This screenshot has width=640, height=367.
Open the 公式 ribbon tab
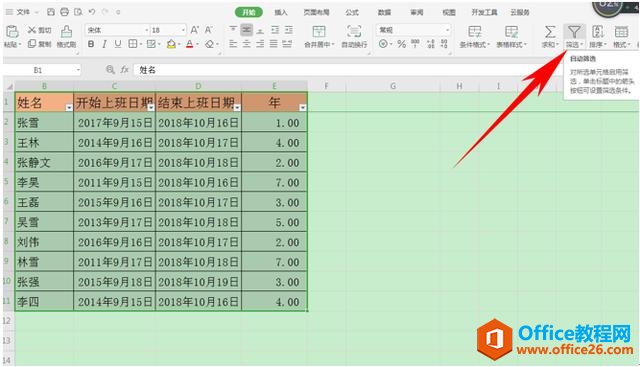(352, 12)
